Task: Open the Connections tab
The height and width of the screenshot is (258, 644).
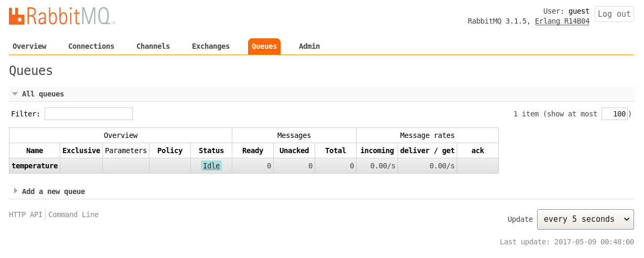Action: tap(91, 46)
